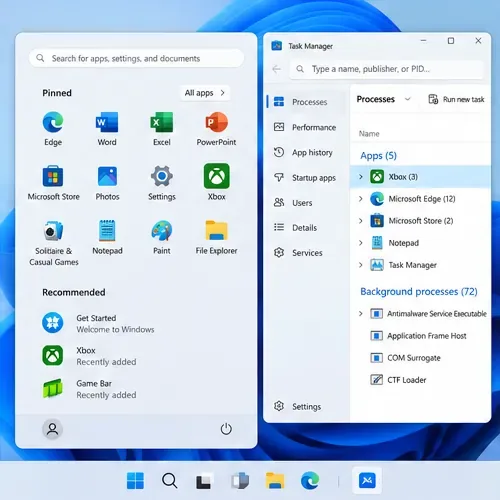Open recently added Xbox recommendation
The width and height of the screenshot is (500, 500).
[89, 356]
